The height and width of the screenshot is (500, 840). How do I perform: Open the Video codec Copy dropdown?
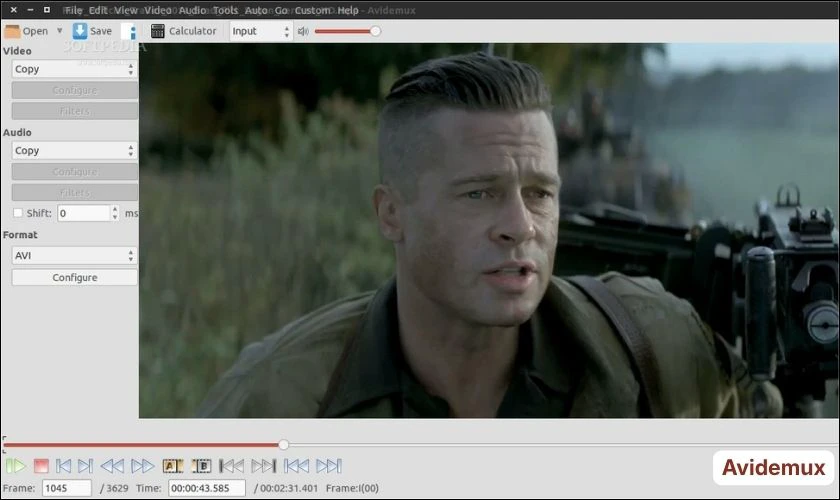click(74, 69)
